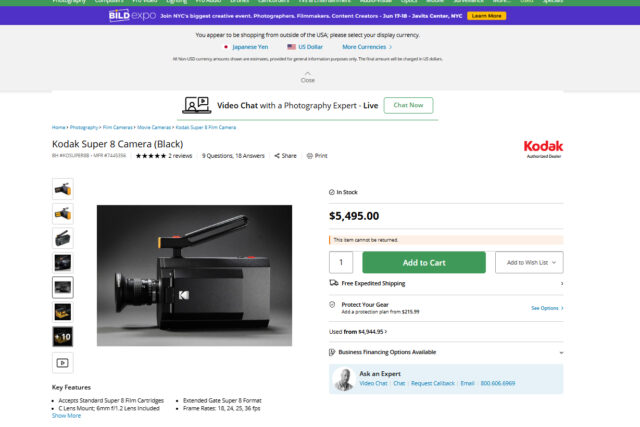The height and width of the screenshot is (427, 640).
Task: Click the Share icon
Action: [x=277, y=156]
